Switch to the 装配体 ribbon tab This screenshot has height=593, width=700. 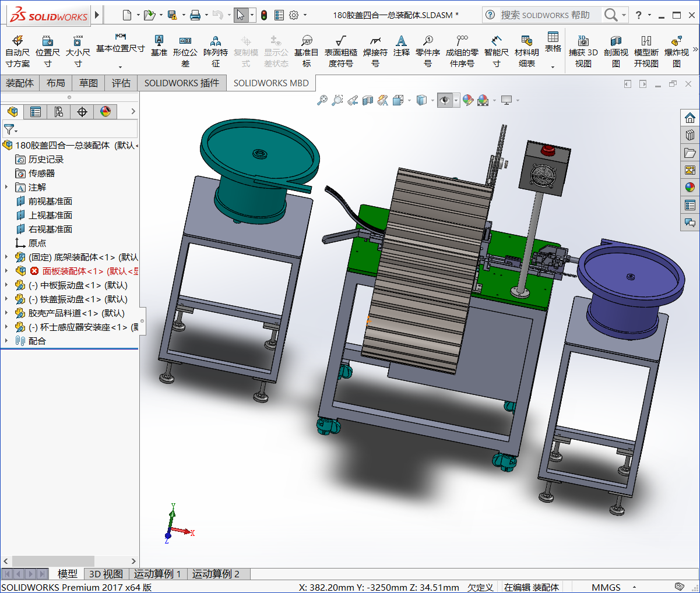(20, 83)
